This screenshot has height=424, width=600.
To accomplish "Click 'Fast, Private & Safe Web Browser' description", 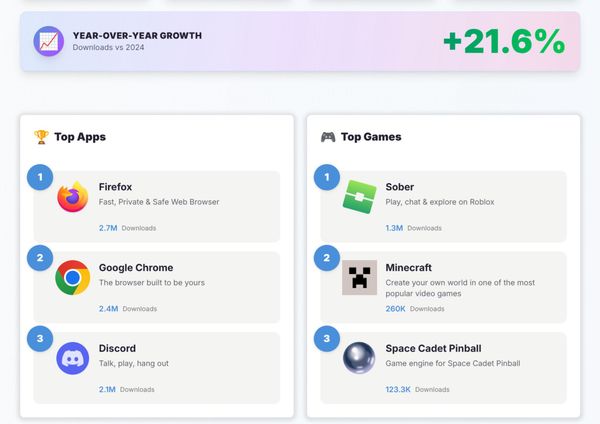I will (x=159, y=202).
